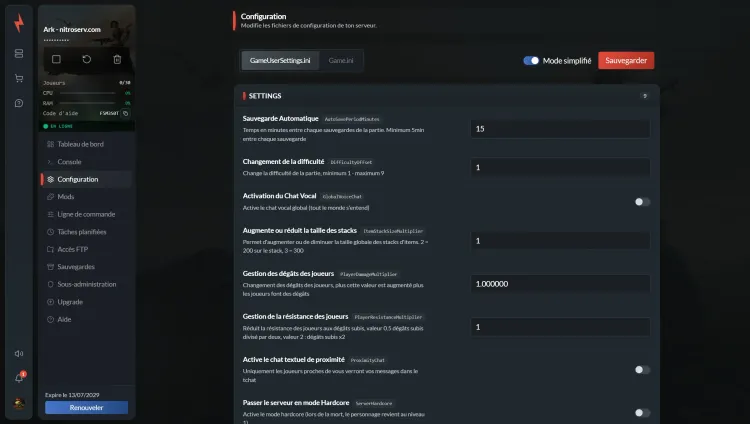Click the Joueurs 0/10 count
Viewport: 750px width, 424px height.
[124, 83]
